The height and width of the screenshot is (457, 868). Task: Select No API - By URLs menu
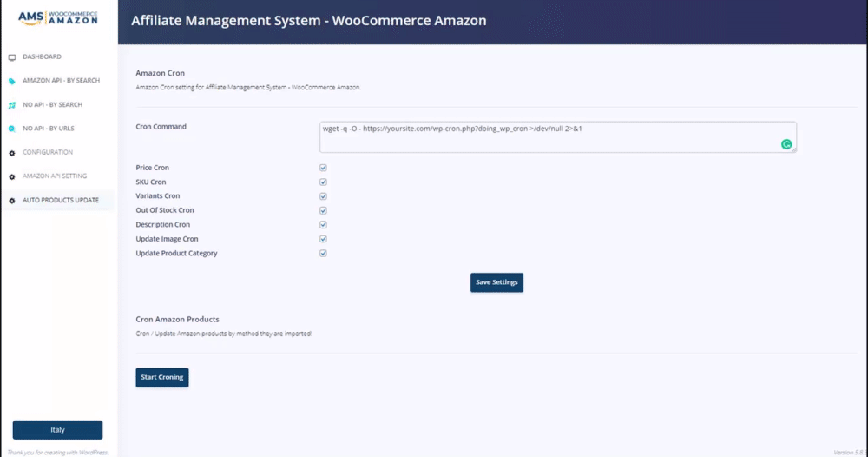pyautogui.click(x=48, y=129)
